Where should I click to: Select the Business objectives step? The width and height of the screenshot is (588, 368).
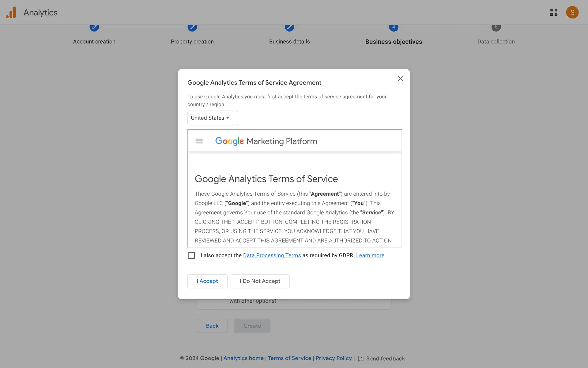(x=393, y=41)
